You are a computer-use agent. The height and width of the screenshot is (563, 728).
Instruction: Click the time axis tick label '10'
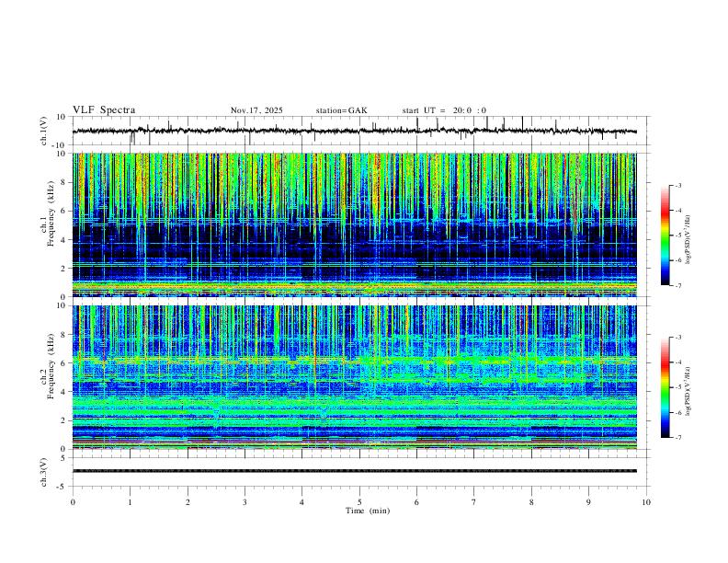pos(646,502)
